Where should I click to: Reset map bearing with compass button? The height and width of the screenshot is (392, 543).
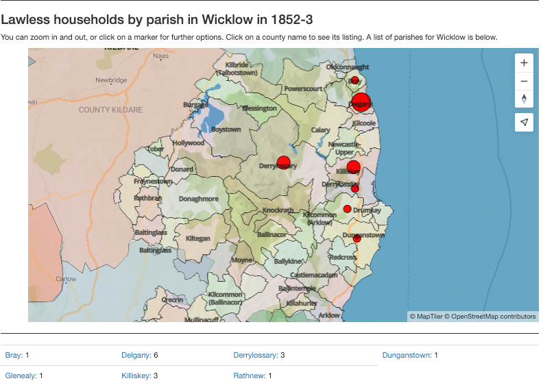524,99
